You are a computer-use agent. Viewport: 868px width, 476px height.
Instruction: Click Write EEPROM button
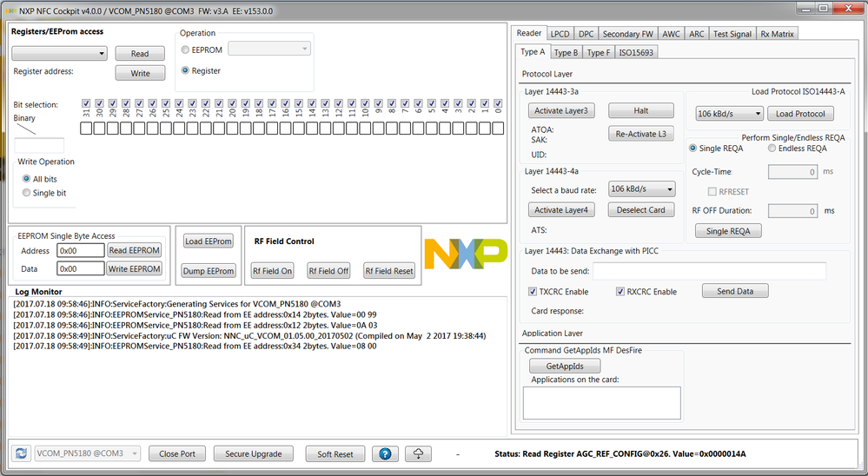[135, 268]
